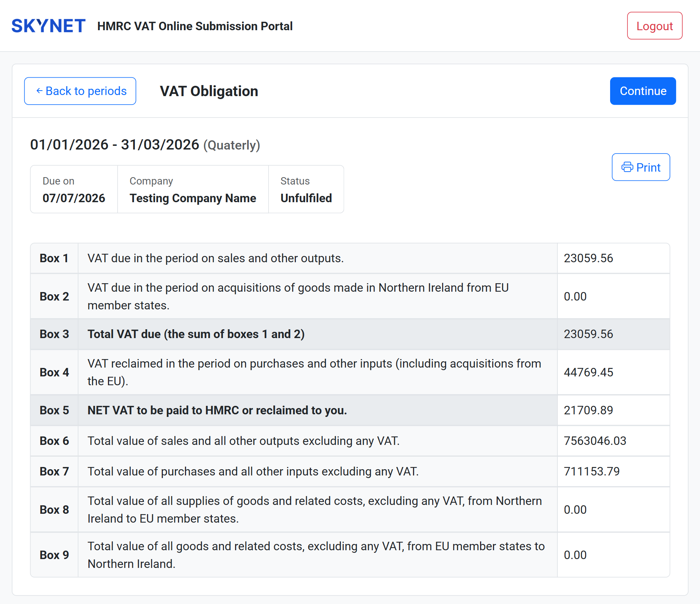
Task: Click the back arrow in Back to periods
Action: [x=39, y=91]
